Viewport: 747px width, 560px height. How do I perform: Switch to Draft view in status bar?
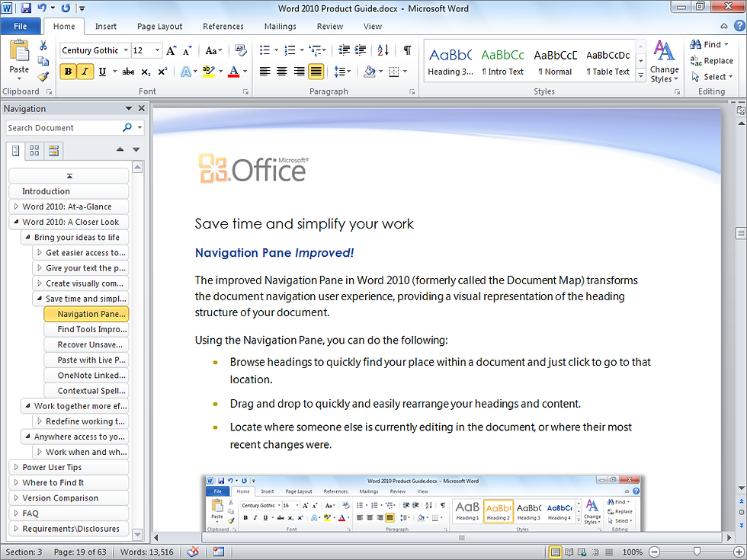pyautogui.click(x=609, y=552)
